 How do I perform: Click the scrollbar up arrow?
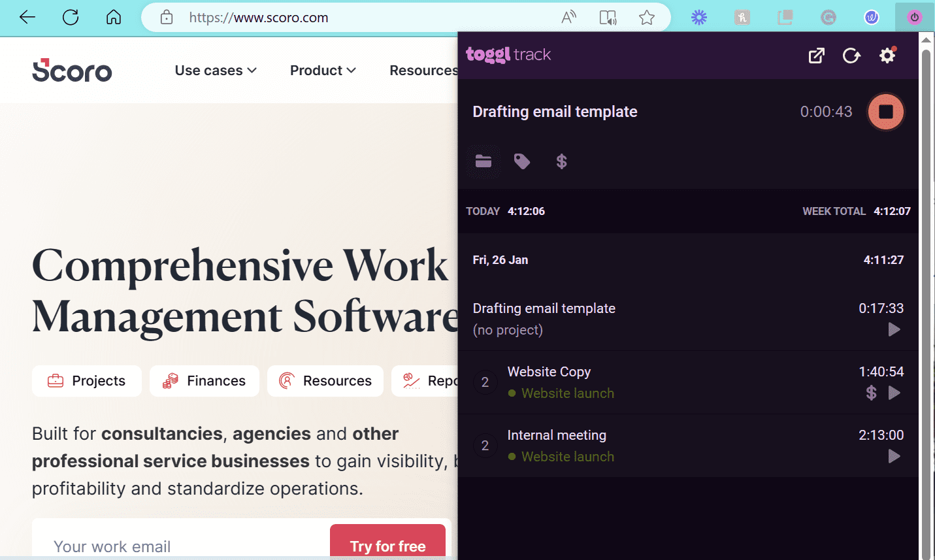(x=926, y=40)
